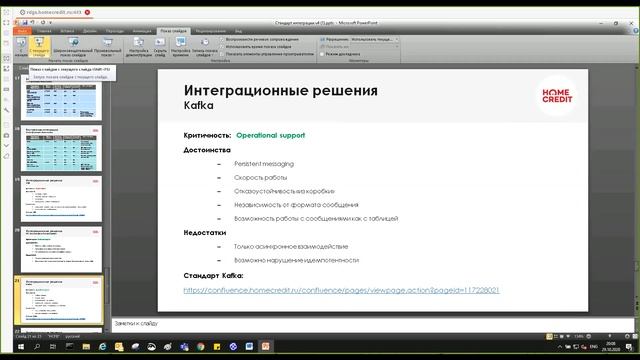This screenshot has height=360, width=640.
Task: Open Set Up Slide Show settings
Action: click(138, 47)
